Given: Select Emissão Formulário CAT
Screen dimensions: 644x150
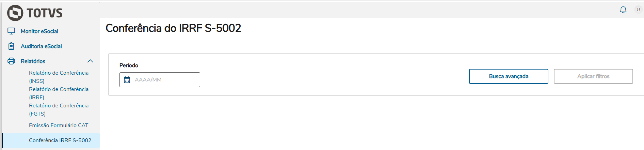Looking at the screenshot, I should [x=59, y=125].
